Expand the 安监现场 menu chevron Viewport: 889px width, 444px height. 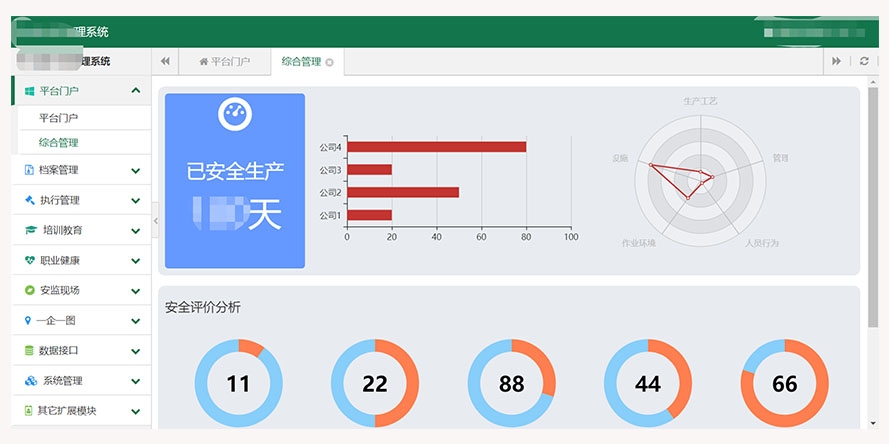click(x=135, y=291)
